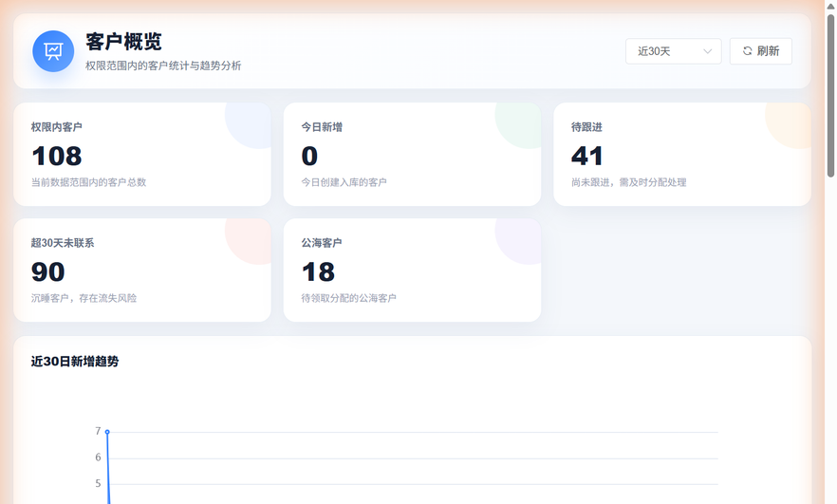The image size is (837, 504).
Task: Click text 待领取分配的公海客户
Action: [348, 298]
